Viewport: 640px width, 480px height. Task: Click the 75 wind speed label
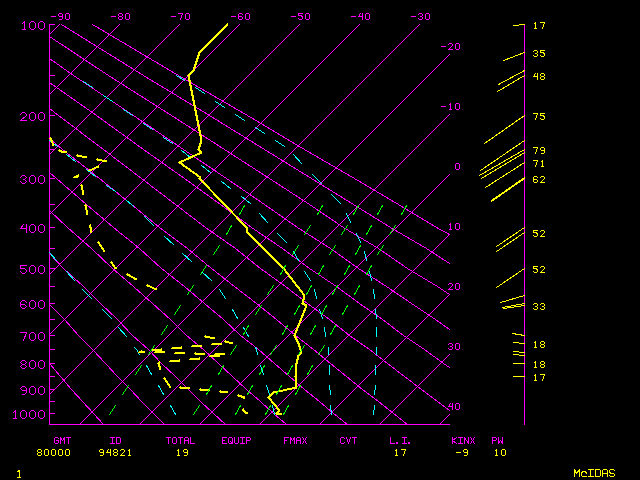(539, 117)
